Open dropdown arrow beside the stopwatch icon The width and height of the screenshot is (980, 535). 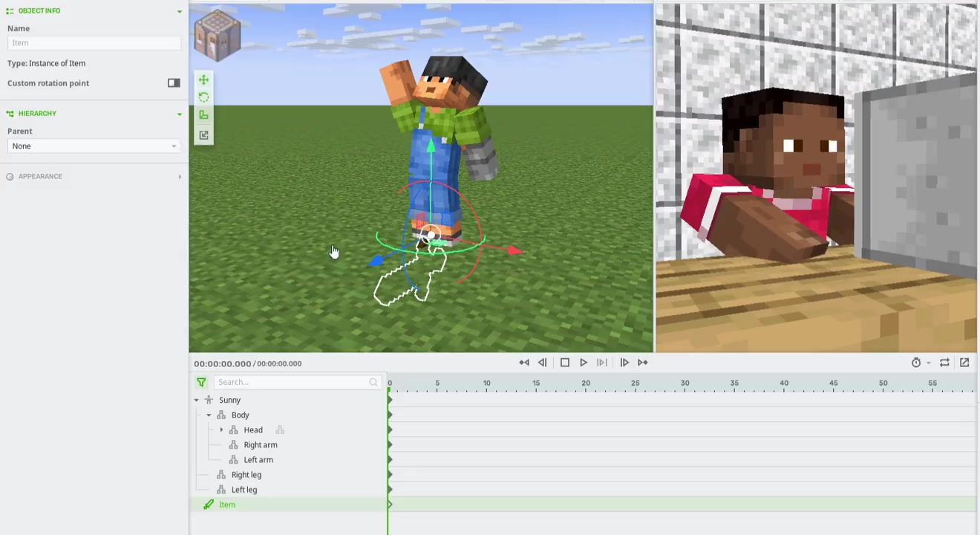click(x=928, y=363)
